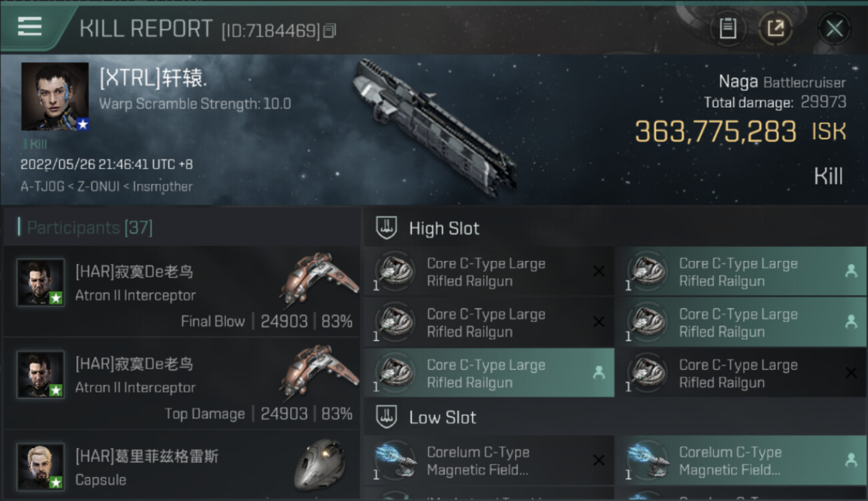
Task: View the victim pilot portrait
Action: pos(55,96)
